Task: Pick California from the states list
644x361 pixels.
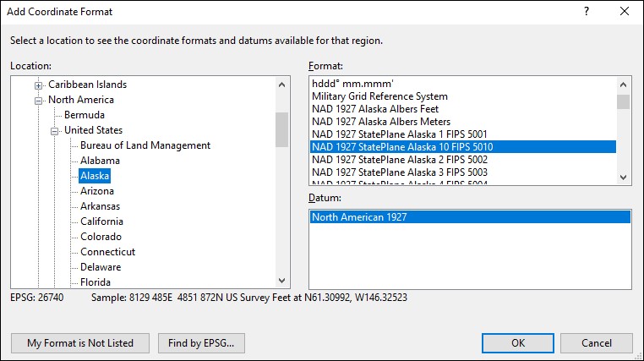Action: coord(101,222)
